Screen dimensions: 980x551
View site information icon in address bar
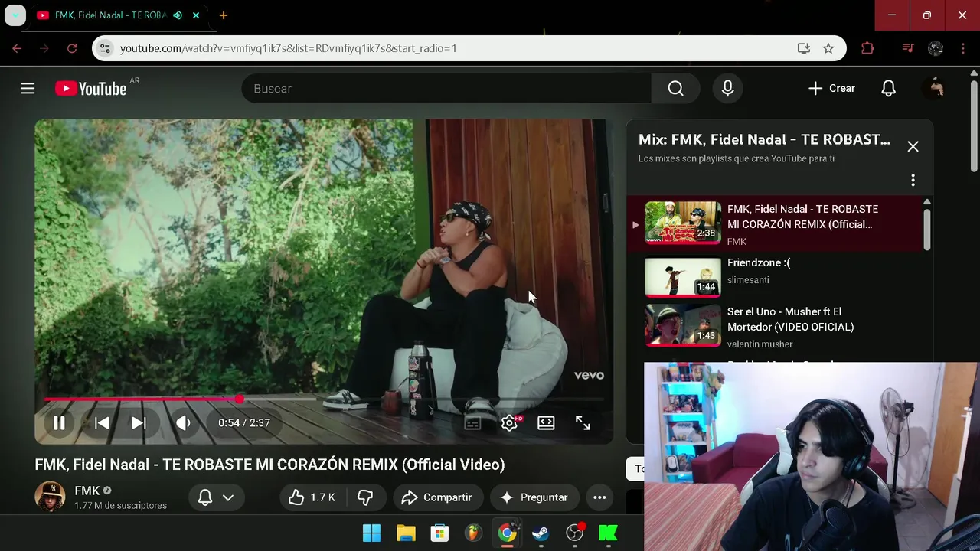tap(105, 48)
